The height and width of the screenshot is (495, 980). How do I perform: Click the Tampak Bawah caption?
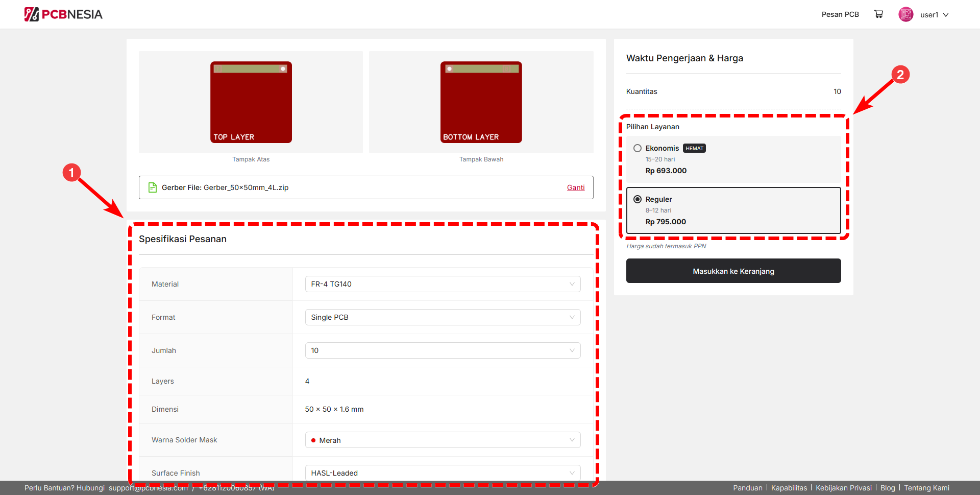(x=481, y=159)
